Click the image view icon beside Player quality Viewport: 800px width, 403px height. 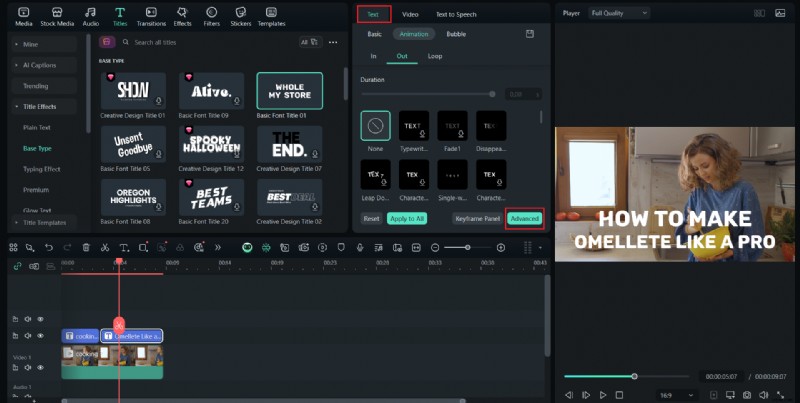[780, 13]
